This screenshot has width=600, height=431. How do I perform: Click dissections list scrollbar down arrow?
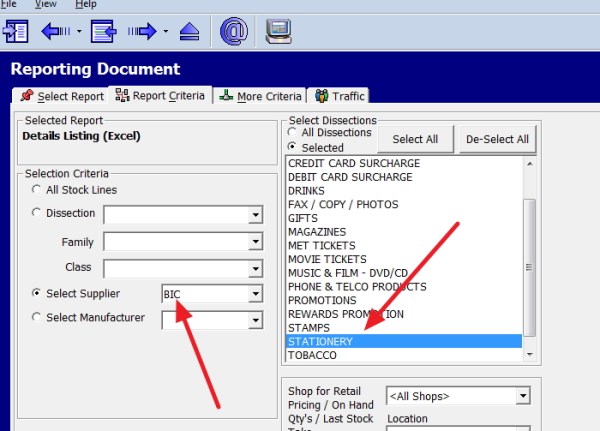[530, 354]
